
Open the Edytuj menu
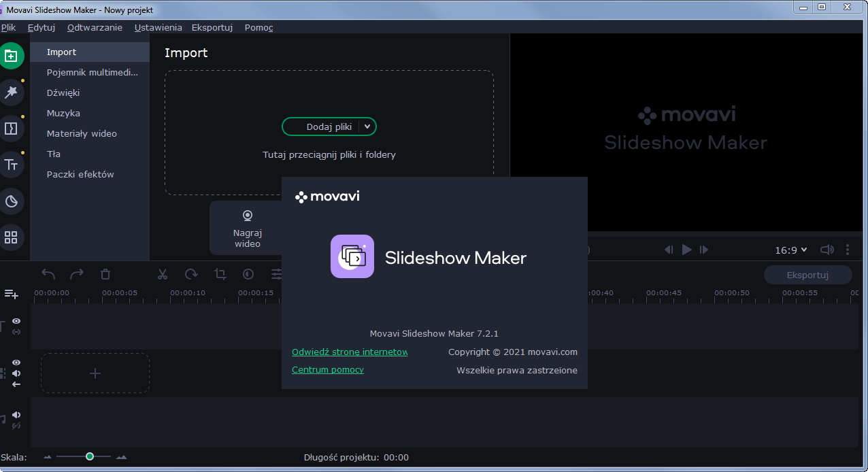41,27
